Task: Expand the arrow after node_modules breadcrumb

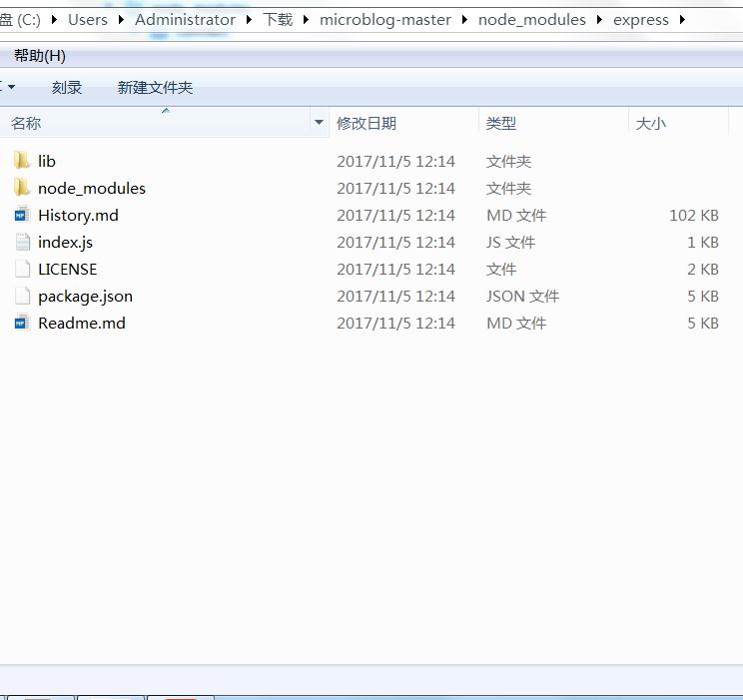Action: coord(600,20)
